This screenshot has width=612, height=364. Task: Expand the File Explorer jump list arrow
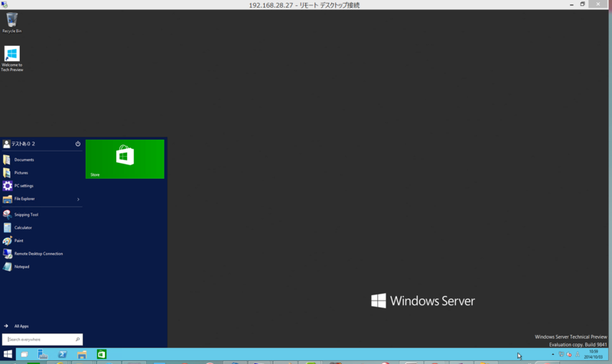click(78, 200)
